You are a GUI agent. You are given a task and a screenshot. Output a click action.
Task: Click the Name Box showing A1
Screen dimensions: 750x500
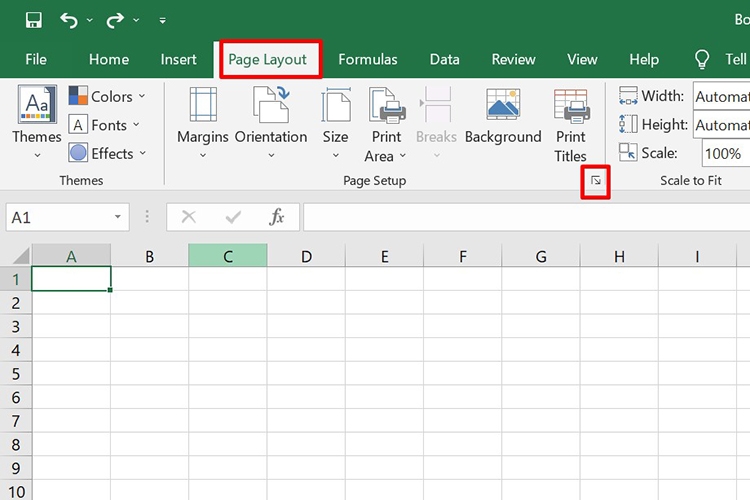click(x=67, y=217)
